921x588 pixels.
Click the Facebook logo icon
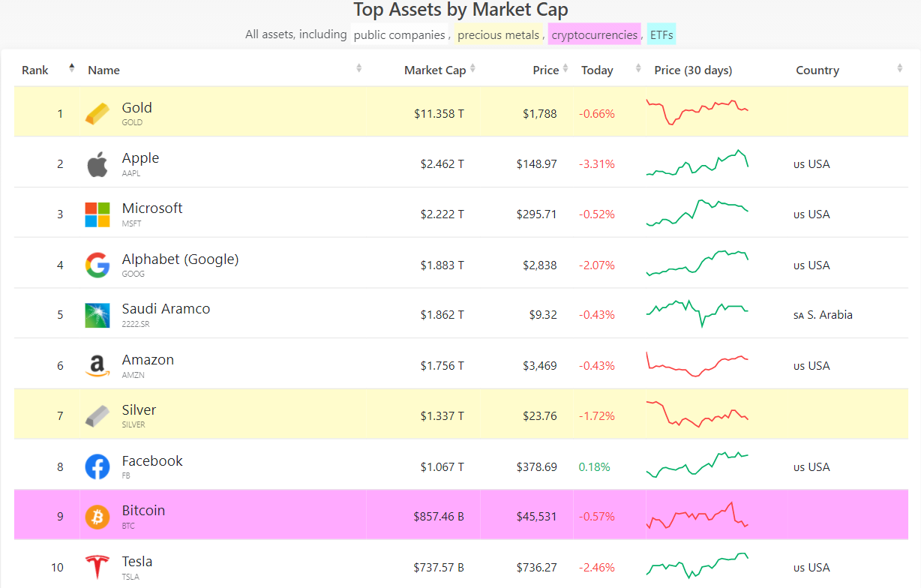[x=97, y=466]
